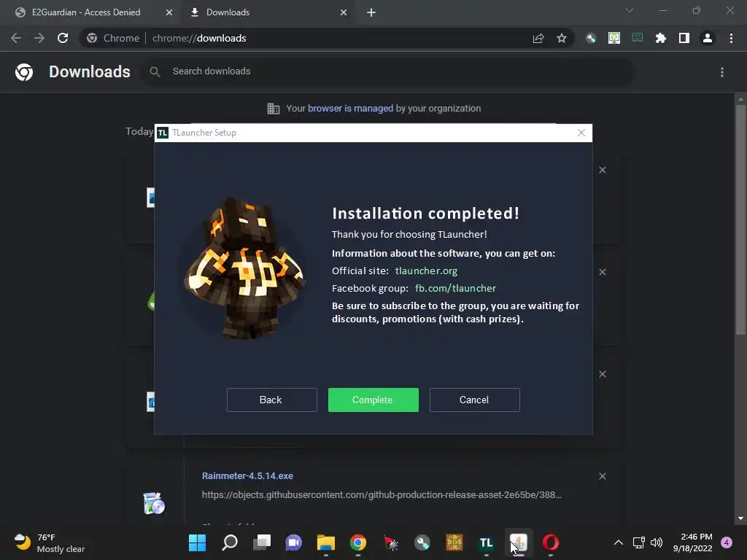This screenshot has width=747, height=560.
Task: Open File Explorer from the taskbar
Action: 326,542
